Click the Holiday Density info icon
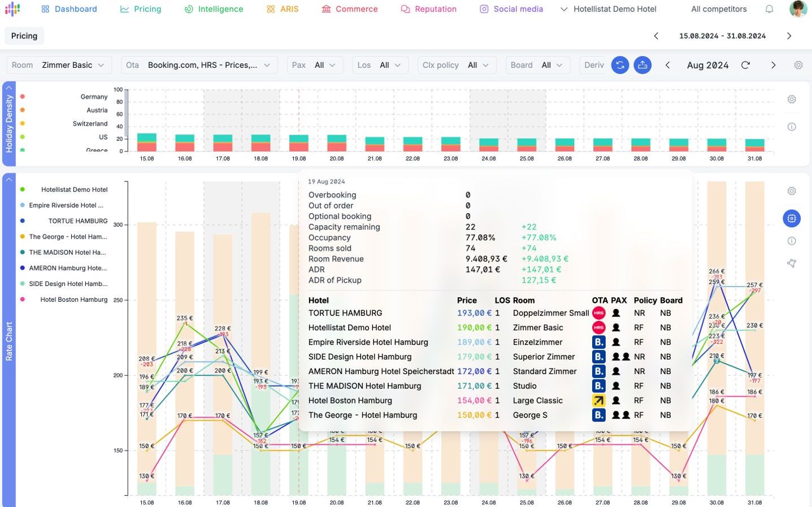The image size is (812, 507). (x=792, y=127)
